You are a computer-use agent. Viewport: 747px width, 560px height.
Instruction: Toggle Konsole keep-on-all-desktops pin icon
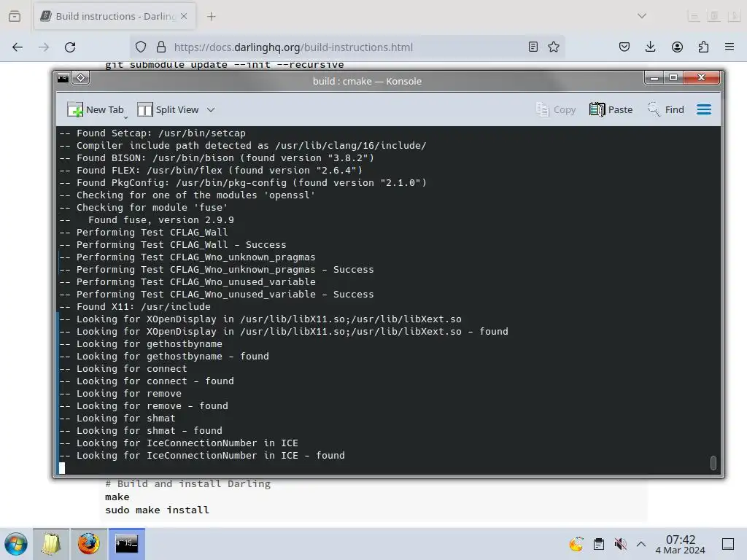pos(80,77)
